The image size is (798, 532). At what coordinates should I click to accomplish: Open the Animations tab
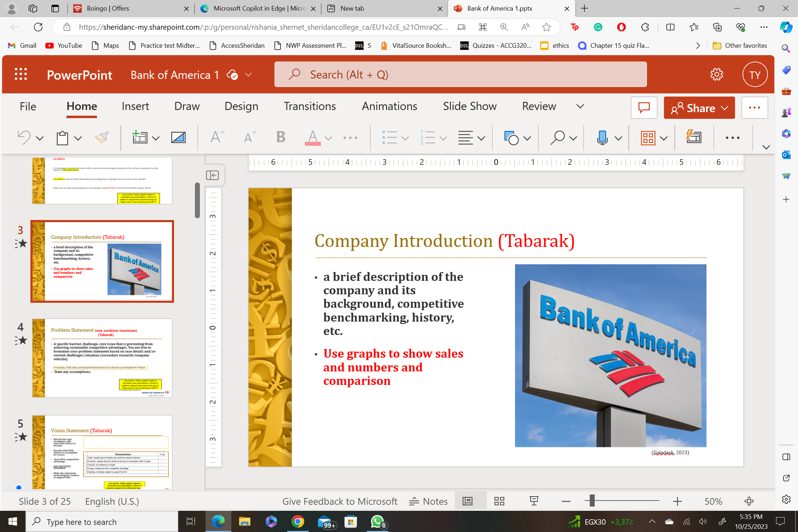pyautogui.click(x=389, y=106)
